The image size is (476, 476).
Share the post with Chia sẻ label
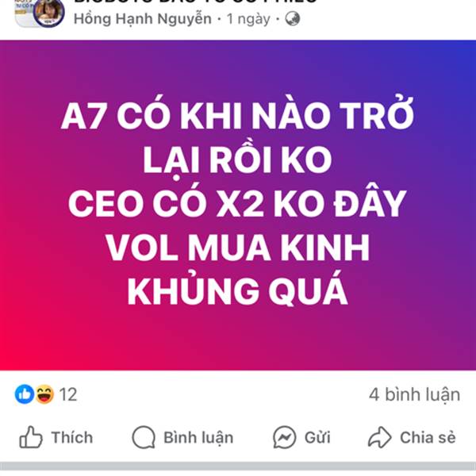(x=428, y=437)
